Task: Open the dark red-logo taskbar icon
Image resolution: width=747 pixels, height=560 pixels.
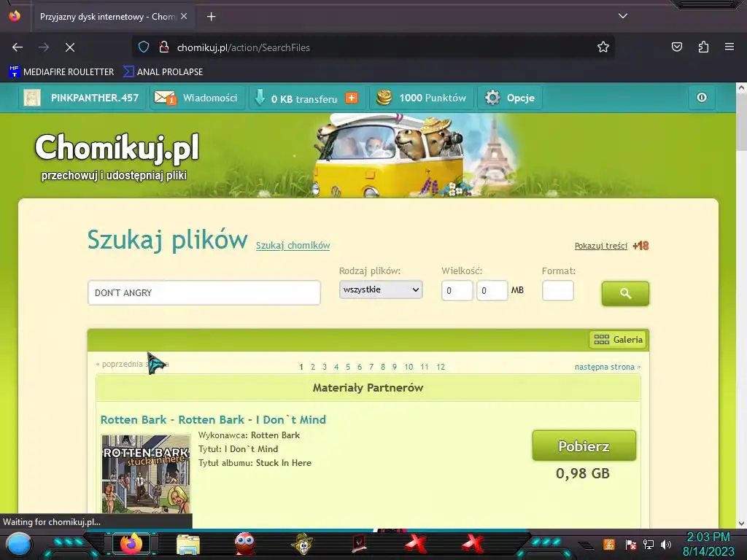Action: pyautogui.click(x=359, y=544)
